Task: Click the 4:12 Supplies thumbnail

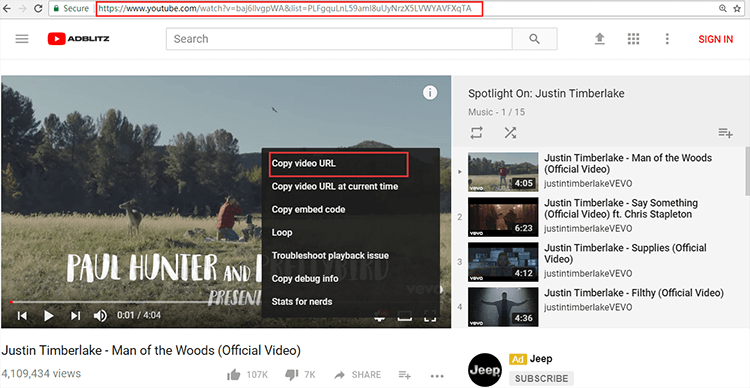Action: pyautogui.click(x=503, y=262)
